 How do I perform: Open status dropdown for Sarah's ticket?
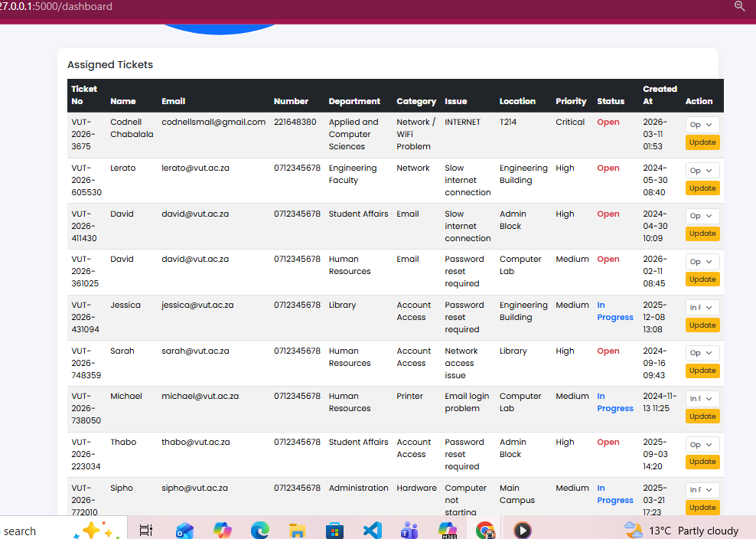click(x=702, y=353)
